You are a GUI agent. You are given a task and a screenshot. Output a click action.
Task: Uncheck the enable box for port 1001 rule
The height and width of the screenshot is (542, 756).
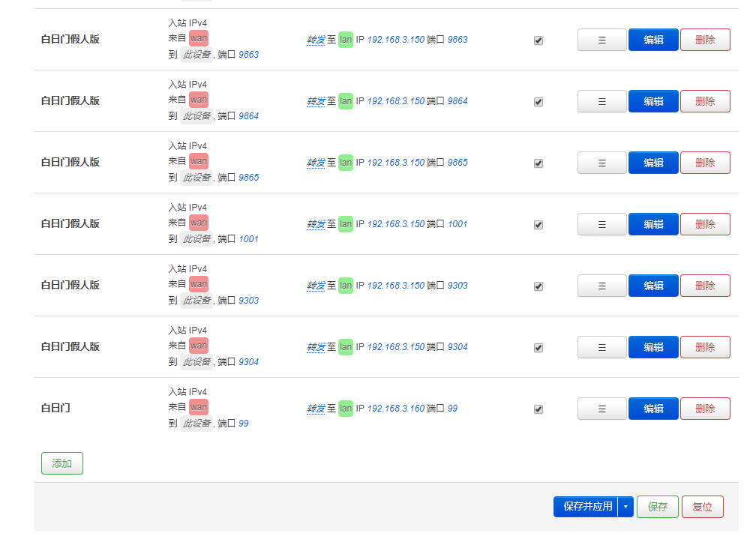pyautogui.click(x=538, y=225)
